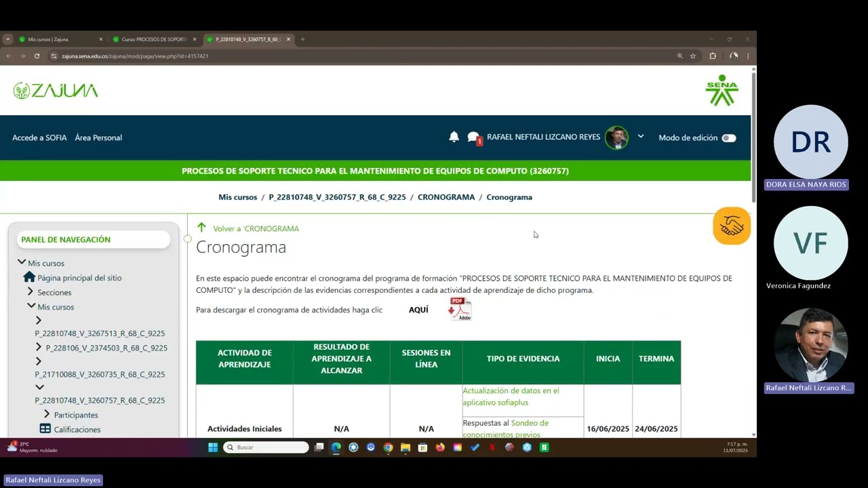868x488 pixels.
Task: Click the green up arrow beside Volver
Action: click(x=201, y=228)
